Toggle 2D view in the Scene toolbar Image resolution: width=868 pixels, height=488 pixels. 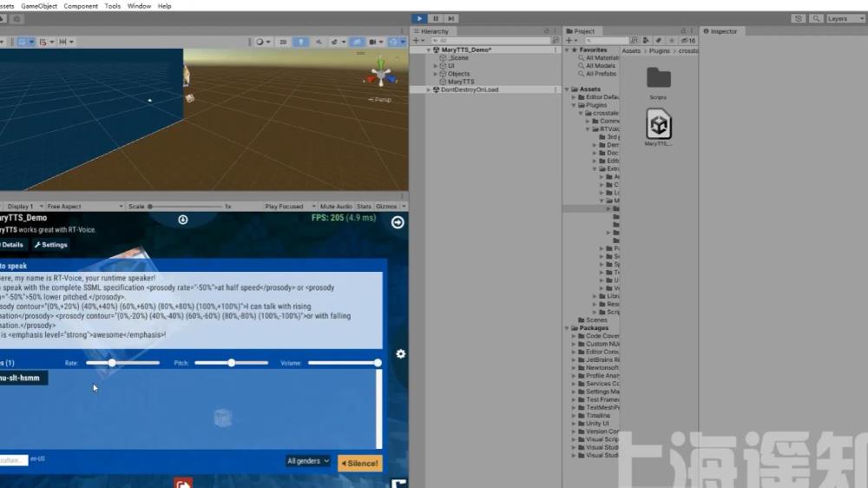click(x=283, y=42)
